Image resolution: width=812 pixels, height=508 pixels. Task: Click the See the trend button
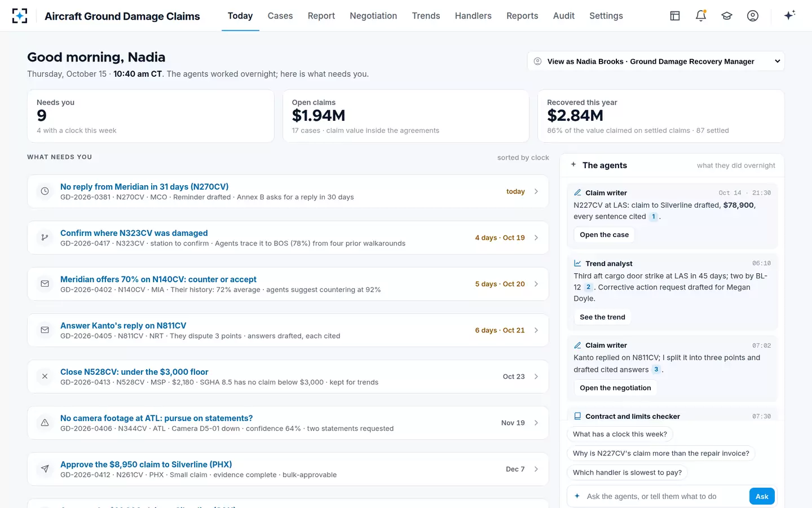602,317
